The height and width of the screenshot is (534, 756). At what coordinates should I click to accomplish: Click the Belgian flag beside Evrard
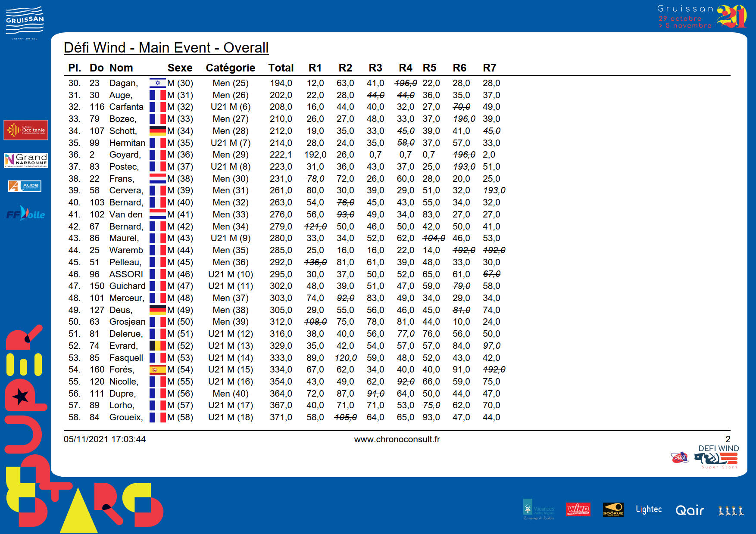pyautogui.click(x=157, y=346)
